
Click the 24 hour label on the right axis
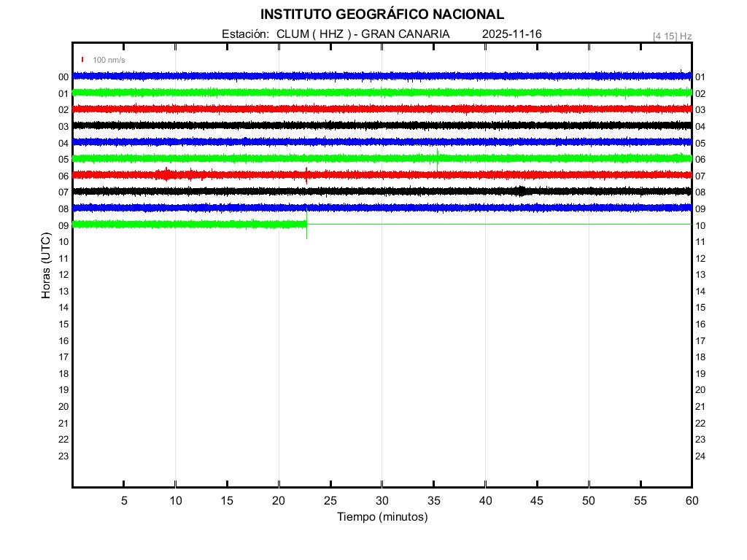click(700, 456)
